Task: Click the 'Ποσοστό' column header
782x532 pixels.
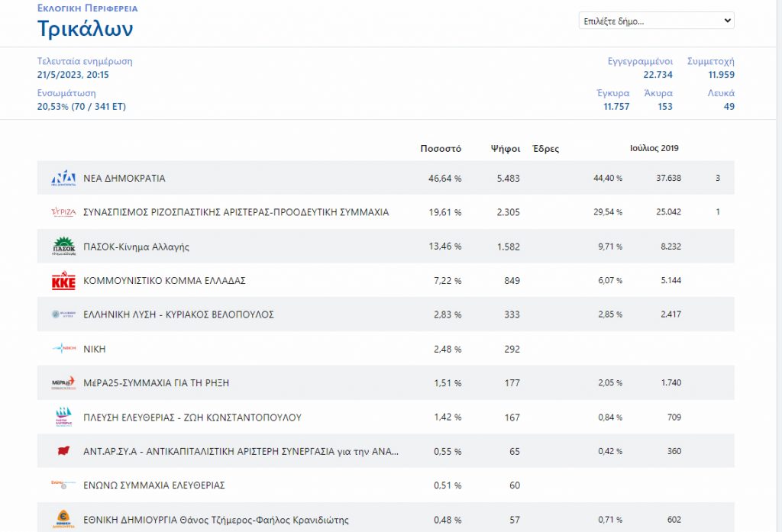Action: pos(441,149)
